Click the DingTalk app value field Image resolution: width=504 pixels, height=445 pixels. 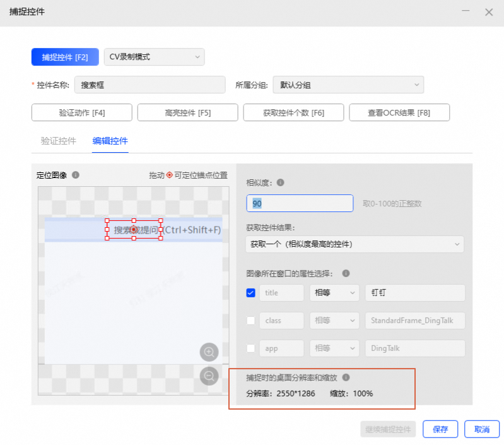415,348
